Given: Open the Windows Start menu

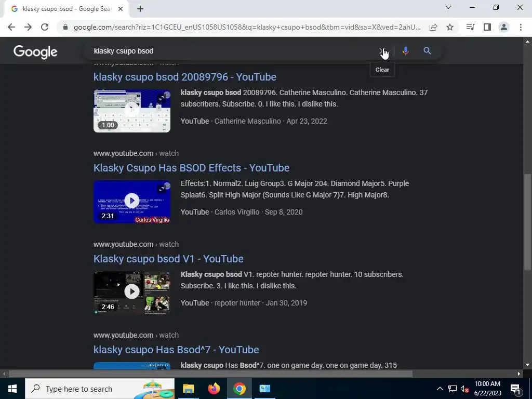Looking at the screenshot, I should [x=12, y=389].
